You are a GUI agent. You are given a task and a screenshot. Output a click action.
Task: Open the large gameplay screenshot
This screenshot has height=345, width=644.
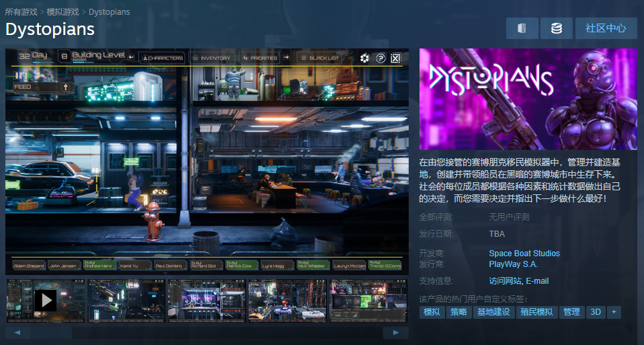[207, 161]
